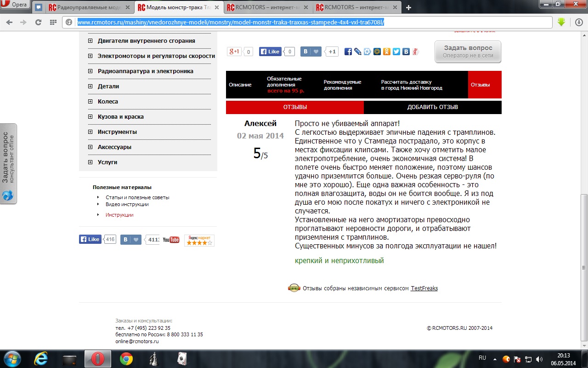Like the product on Facebook
This screenshot has height=368, width=588.
coord(270,52)
